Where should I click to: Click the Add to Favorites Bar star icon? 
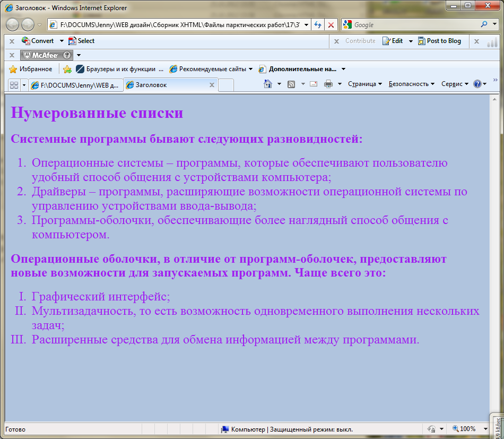pos(67,69)
